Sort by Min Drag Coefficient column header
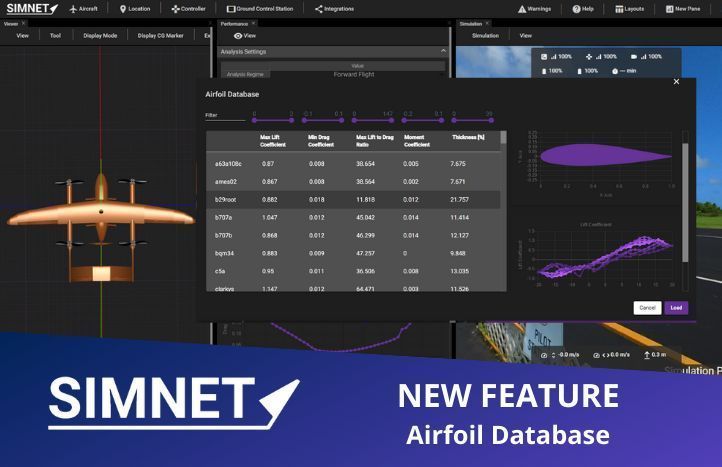Viewport: 722px width, 467px height. click(x=320, y=140)
